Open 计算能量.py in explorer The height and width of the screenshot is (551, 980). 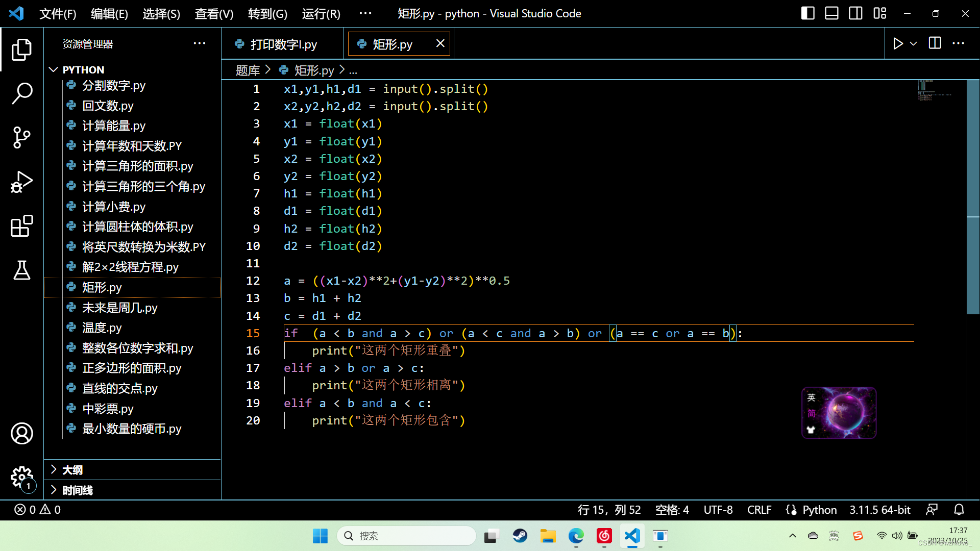click(113, 126)
